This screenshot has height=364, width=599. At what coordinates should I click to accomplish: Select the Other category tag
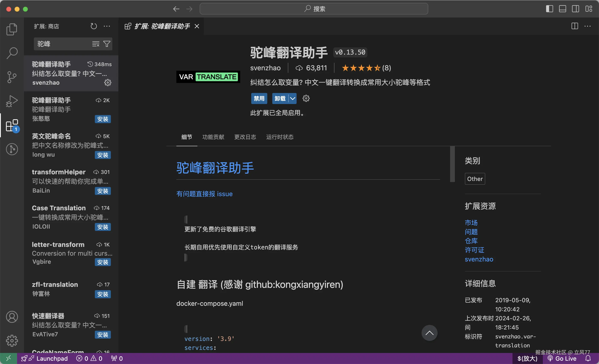(x=475, y=179)
